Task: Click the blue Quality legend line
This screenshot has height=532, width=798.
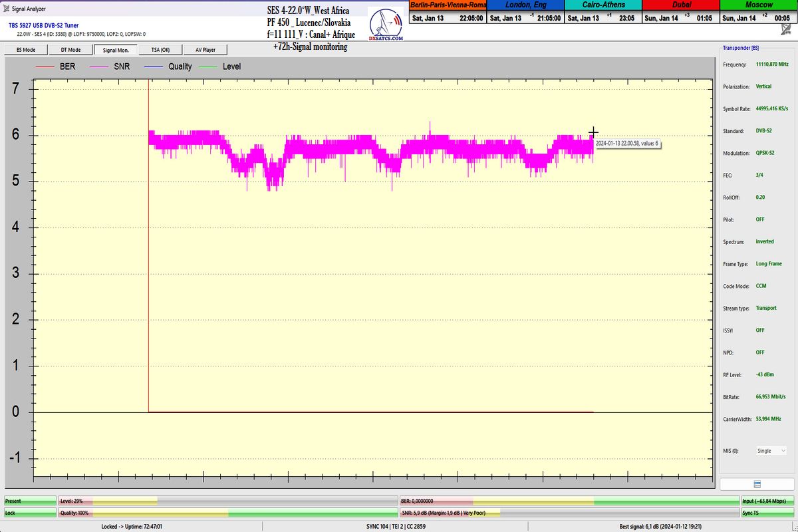Action: (152, 66)
